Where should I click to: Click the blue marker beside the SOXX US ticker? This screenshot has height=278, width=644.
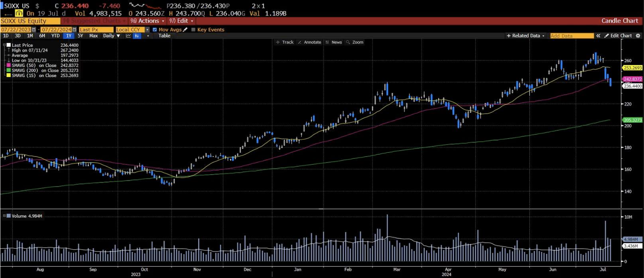click(x=2, y=6)
